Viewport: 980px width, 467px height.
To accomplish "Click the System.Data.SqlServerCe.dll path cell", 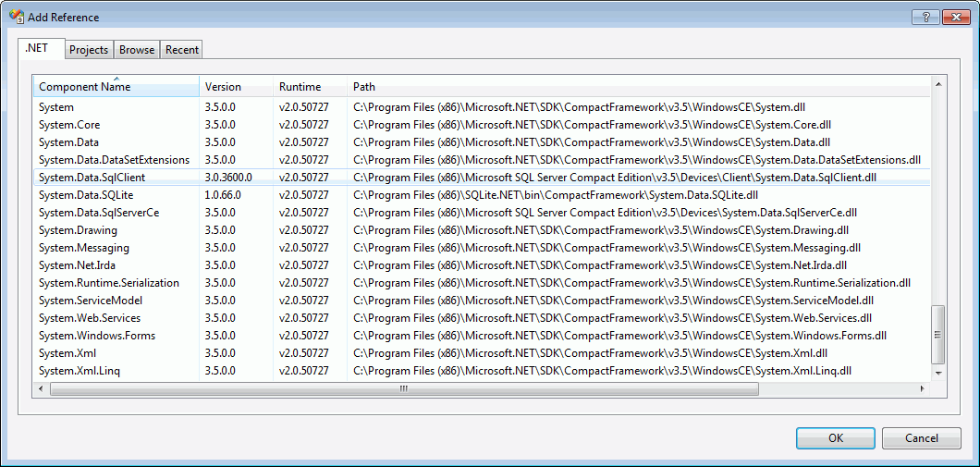I will [605, 213].
